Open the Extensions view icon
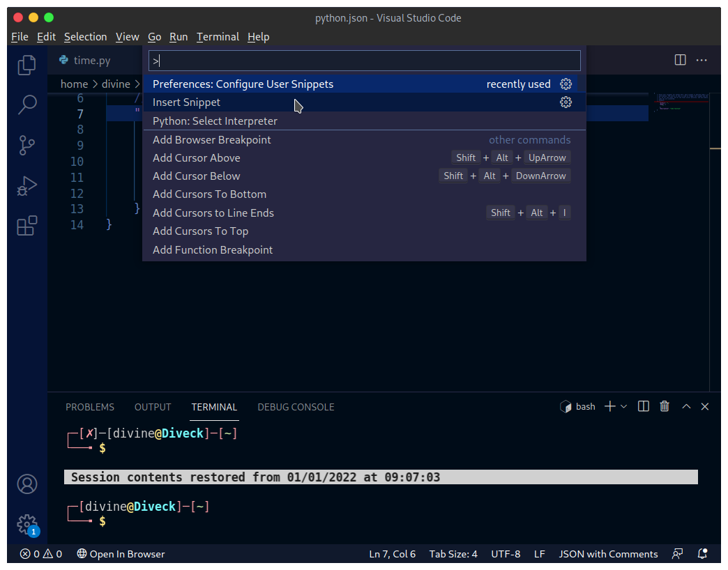This screenshot has height=570, width=728. [x=27, y=226]
